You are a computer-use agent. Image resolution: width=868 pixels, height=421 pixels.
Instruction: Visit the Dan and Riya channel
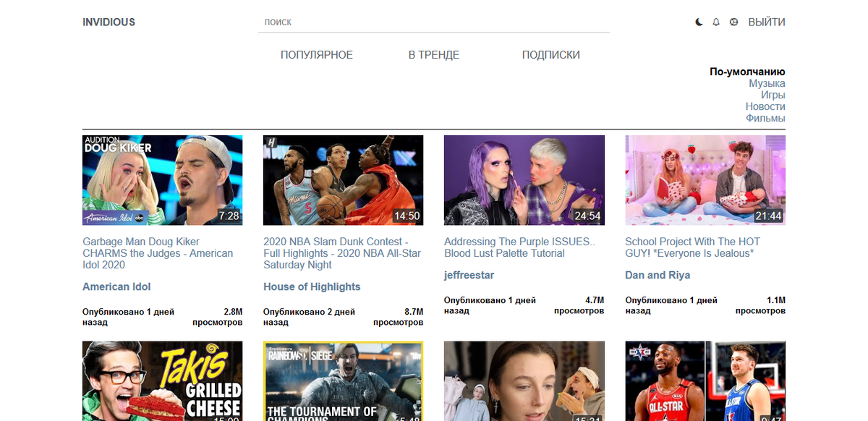[658, 275]
